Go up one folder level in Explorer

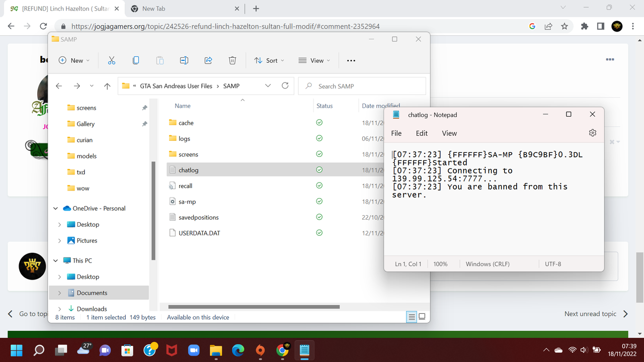[107, 86]
